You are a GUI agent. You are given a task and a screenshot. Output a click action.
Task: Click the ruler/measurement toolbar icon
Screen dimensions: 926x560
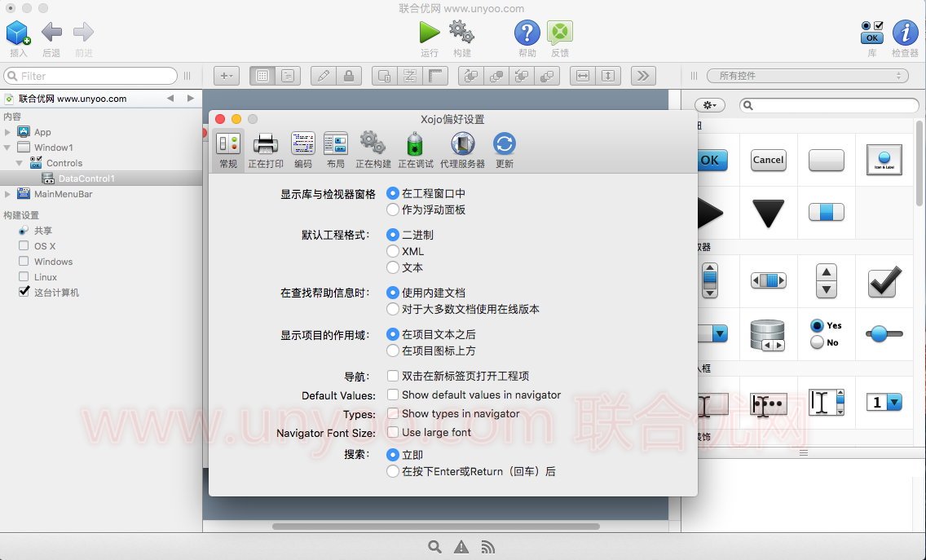click(x=435, y=76)
